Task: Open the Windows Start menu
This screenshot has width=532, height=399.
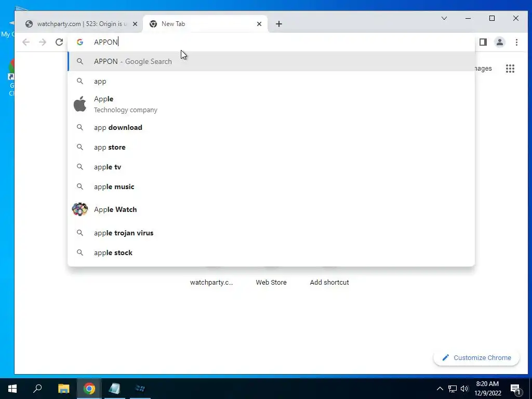Action: coord(12,389)
